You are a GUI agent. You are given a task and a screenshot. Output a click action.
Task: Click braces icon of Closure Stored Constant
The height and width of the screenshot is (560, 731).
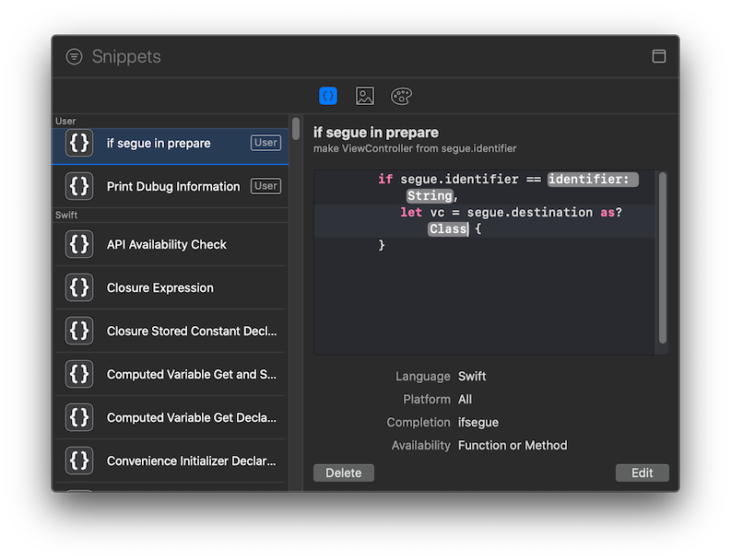pyautogui.click(x=79, y=332)
